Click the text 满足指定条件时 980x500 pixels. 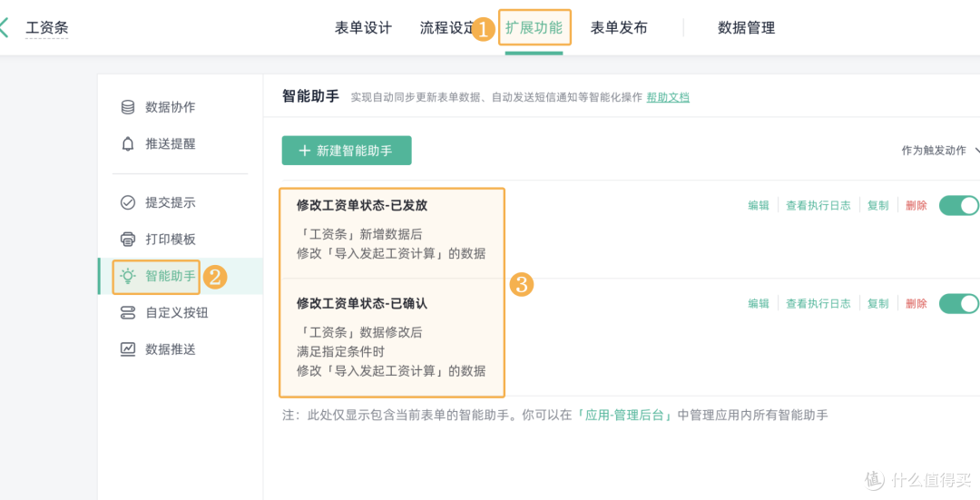(340, 351)
